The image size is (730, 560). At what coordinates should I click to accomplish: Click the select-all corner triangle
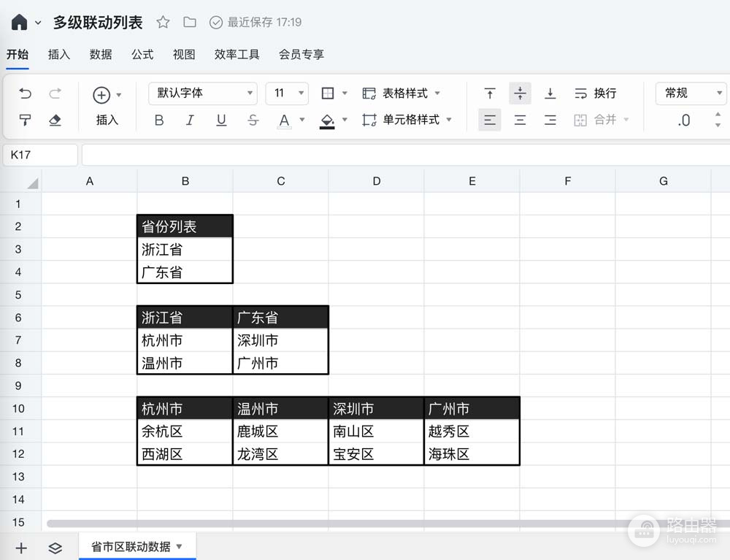click(x=33, y=183)
